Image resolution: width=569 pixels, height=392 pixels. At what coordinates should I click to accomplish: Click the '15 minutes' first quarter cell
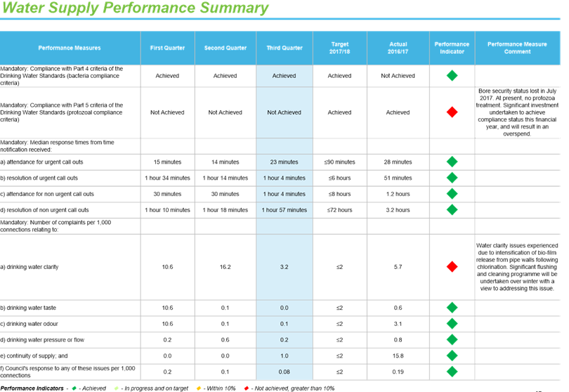167,162
